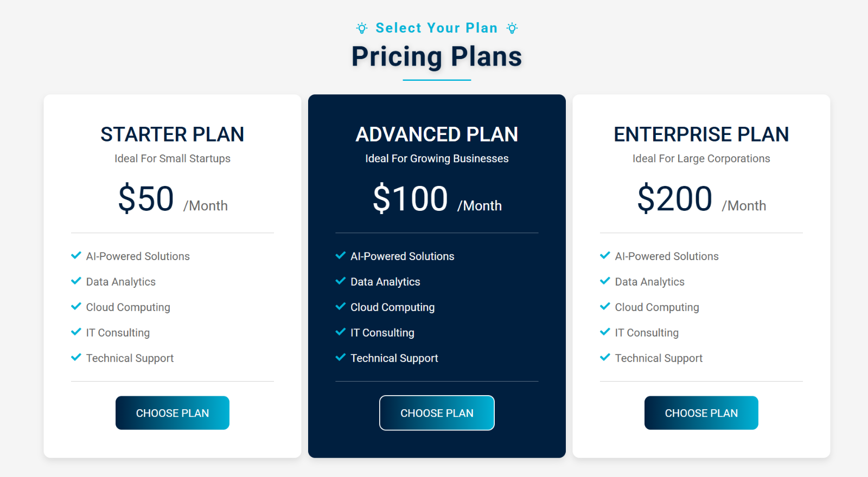Click the Pricing Plans heading
Viewport: 868px width, 477px height.
point(437,57)
